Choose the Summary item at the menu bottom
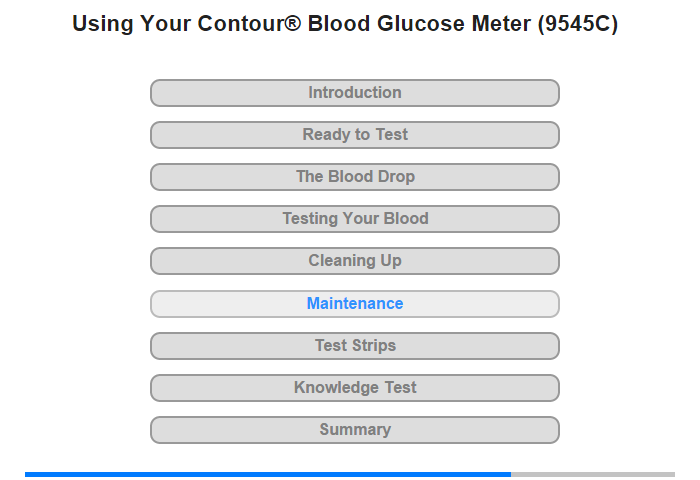 354,430
